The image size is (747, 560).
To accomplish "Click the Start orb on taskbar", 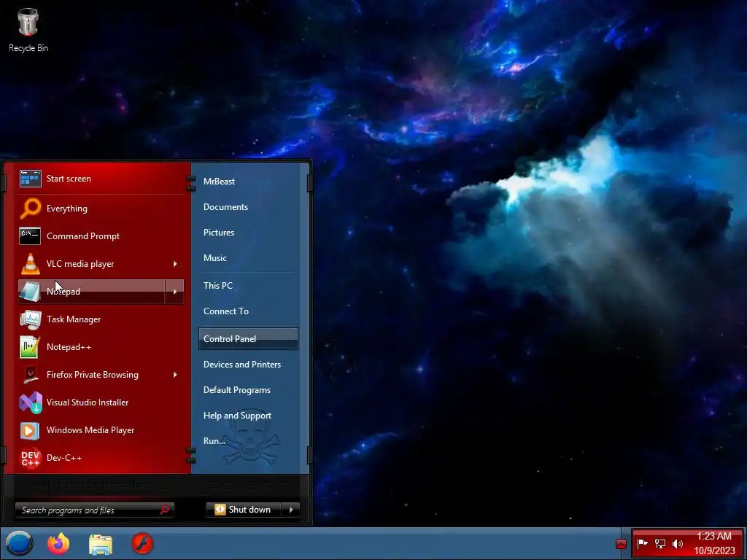I will 19,543.
